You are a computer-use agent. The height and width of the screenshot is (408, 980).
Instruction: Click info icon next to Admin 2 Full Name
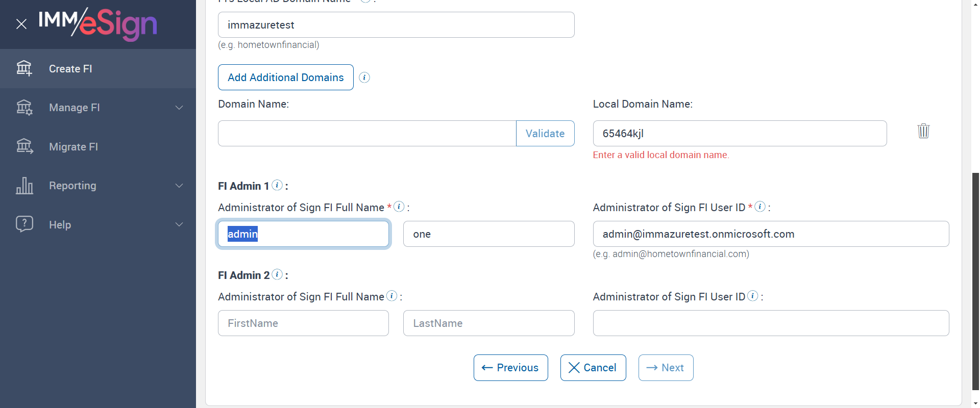coord(392,296)
